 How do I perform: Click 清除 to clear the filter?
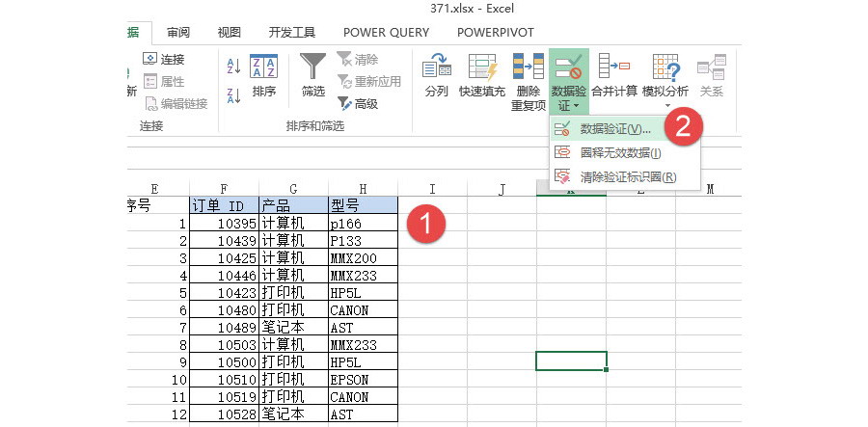(358, 59)
